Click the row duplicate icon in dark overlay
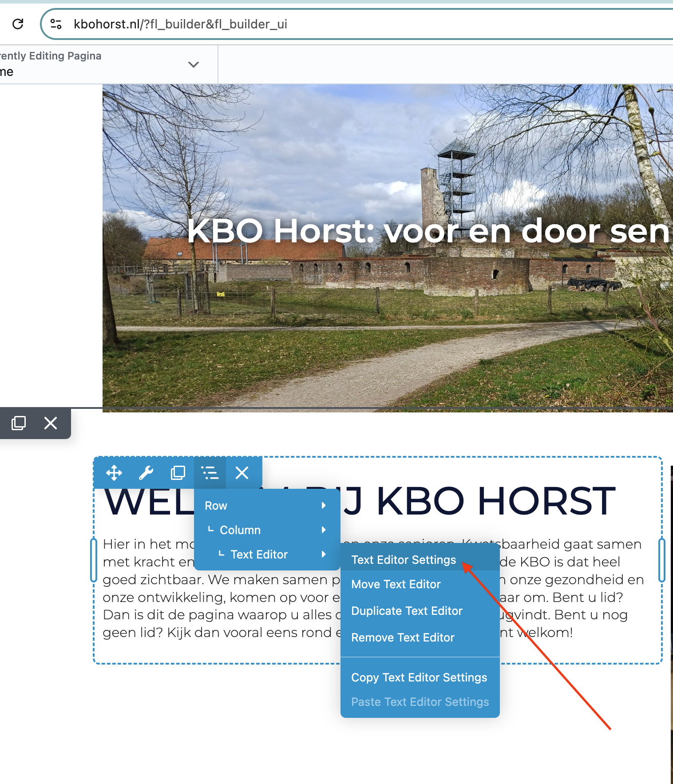This screenshot has width=673, height=784. coord(19,423)
